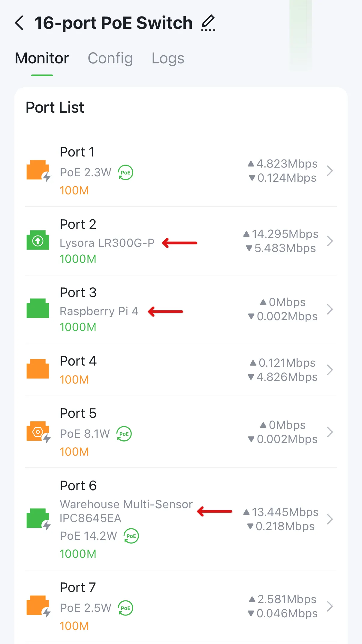
Task: Click the 'Lysora LR300G-P' device name
Action: [107, 243]
